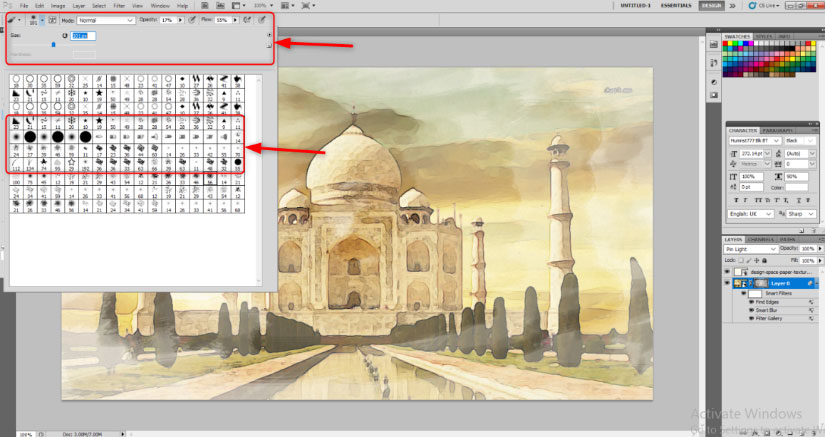Toggle lock all padlock in Layers panel
Screen dimensions: 825x437
point(764,260)
